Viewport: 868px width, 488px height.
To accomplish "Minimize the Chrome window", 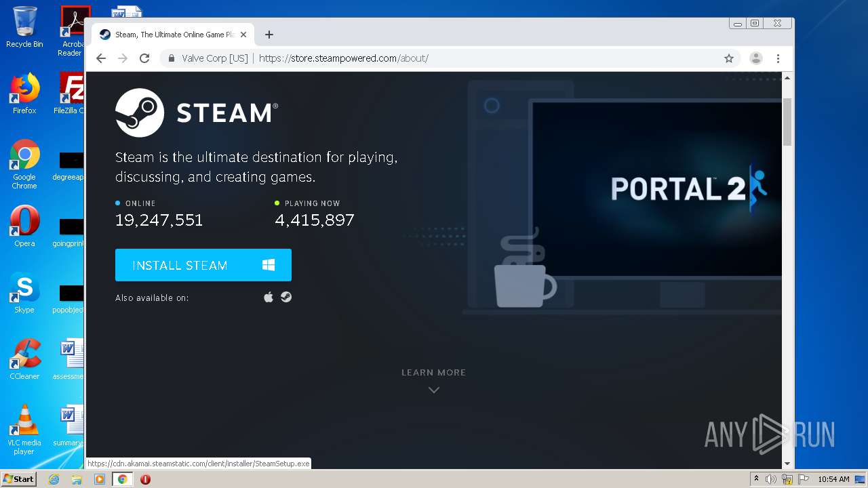I will pyautogui.click(x=738, y=24).
